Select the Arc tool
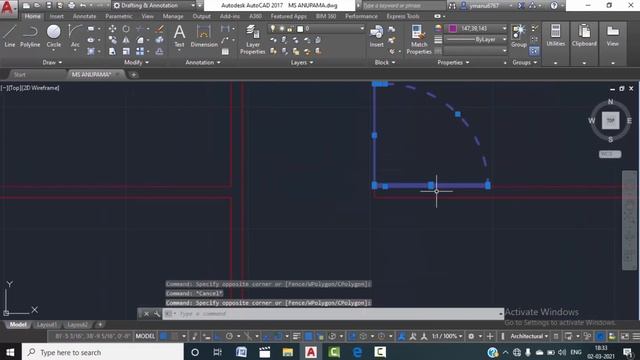Screen dimensions: 640x360 point(75,36)
